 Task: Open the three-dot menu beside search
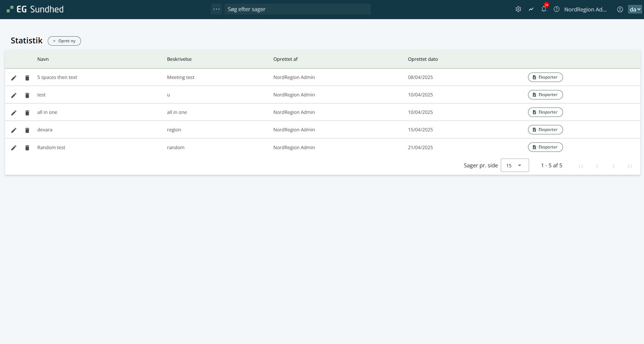pyautogui.click(x=216, y=9)
